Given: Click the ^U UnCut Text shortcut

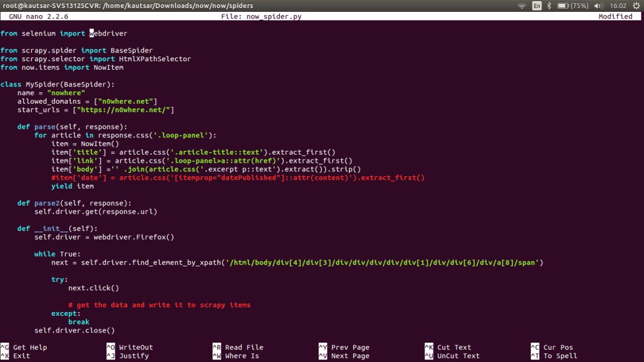Looking at the screenshot, I should [x=452, y=356].
